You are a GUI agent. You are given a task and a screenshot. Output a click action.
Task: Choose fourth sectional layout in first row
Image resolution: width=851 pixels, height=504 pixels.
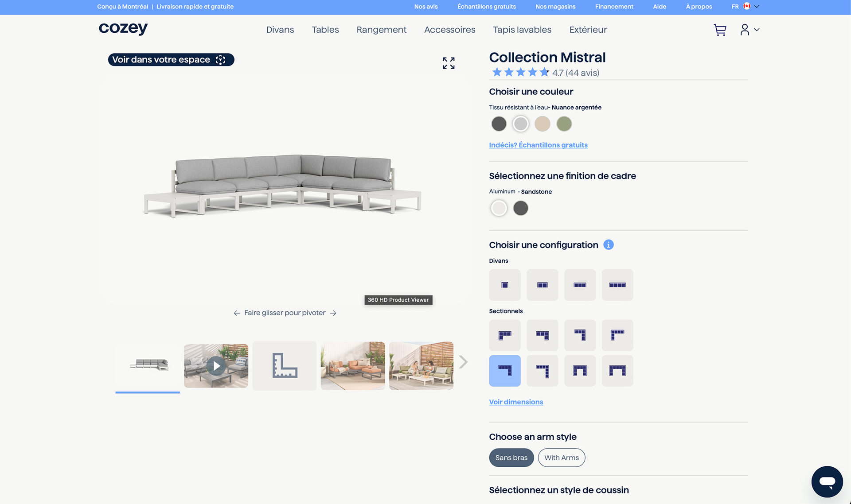[x=617, y=335]
